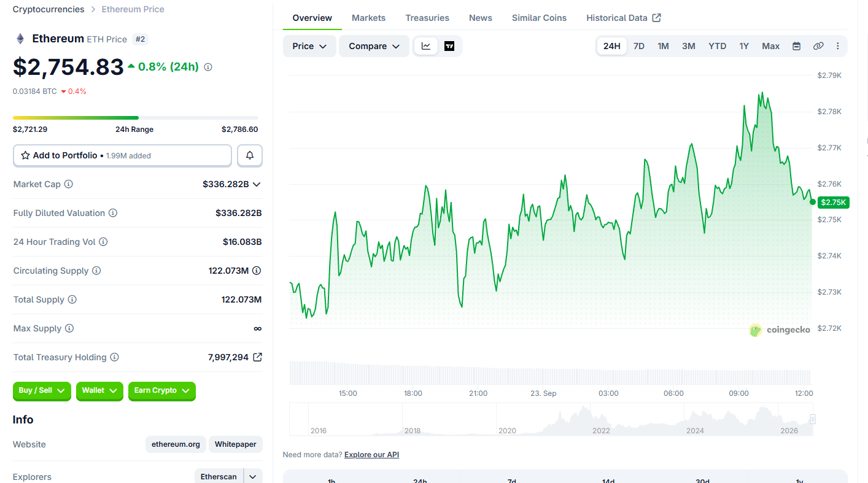Image resolution: width=868 pixels, height=483 pixels.
Task: Switch to the Overview tab
Action: pos(312,18)
